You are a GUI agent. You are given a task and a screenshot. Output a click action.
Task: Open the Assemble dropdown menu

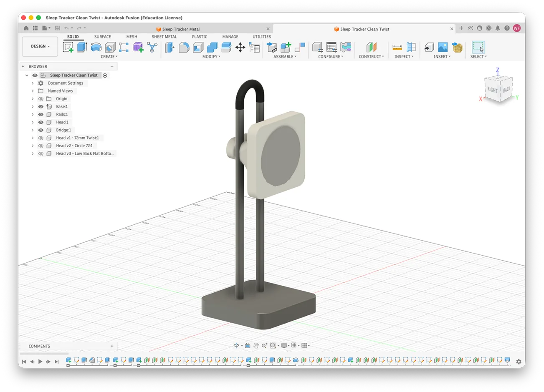[285, 57]
